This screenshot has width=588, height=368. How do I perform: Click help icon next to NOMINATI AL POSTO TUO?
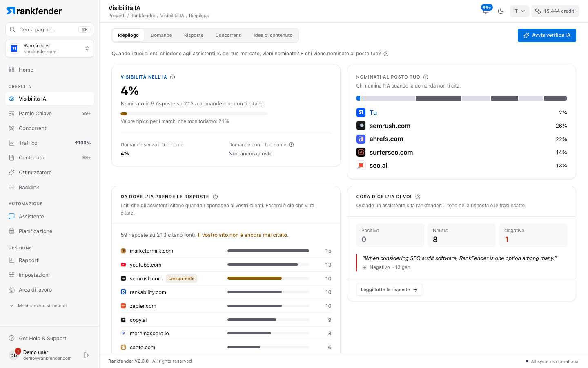pos(425,77)
